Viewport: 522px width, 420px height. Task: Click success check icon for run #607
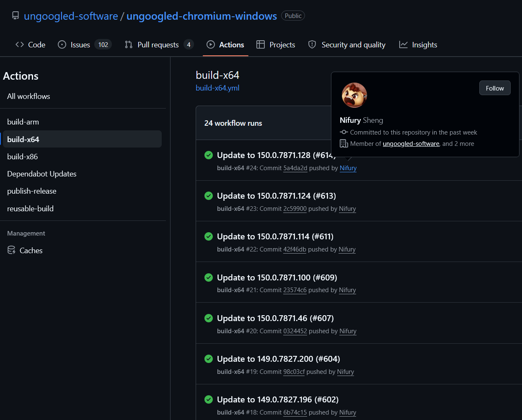pyautogui.click(x=209, y=318)
